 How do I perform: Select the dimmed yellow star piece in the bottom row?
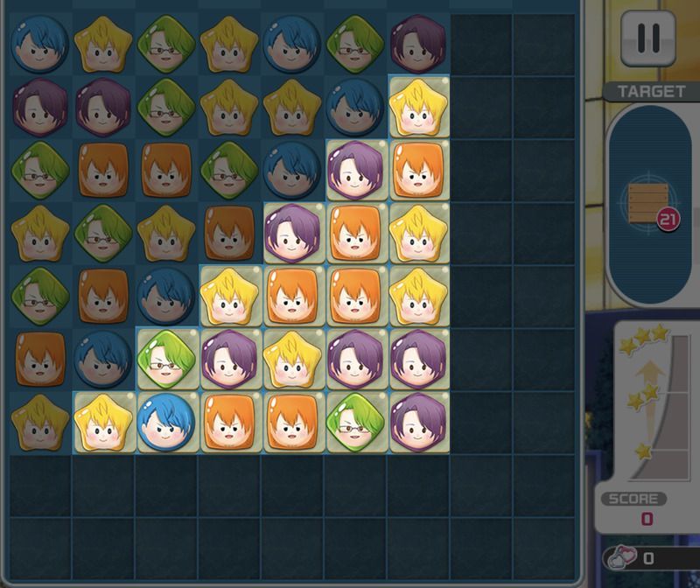[x=39, y=423]
